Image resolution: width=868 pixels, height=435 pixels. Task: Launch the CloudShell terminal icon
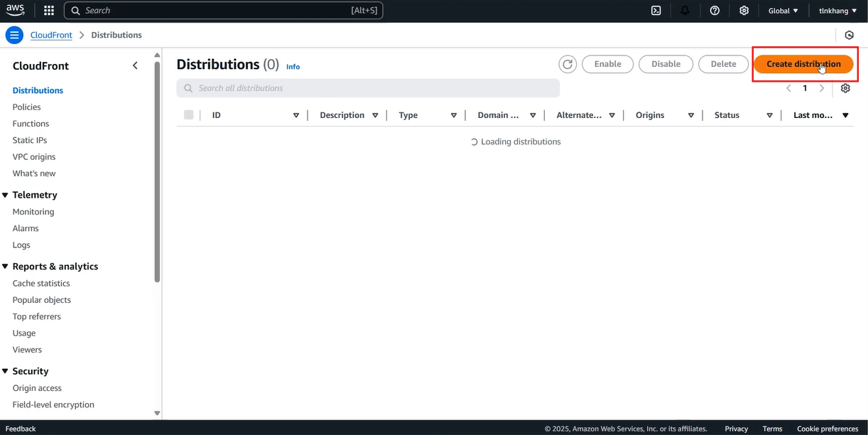coord(656,11)
